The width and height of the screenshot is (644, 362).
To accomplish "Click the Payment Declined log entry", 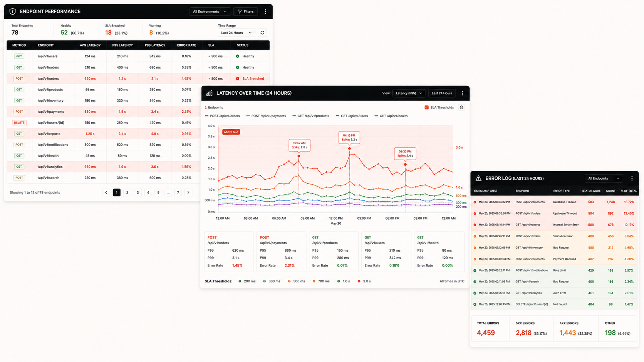I will pos(554,259).
